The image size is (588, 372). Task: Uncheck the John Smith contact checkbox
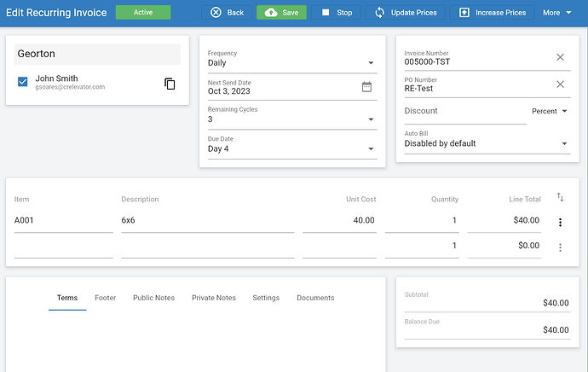tap(22, 81)
